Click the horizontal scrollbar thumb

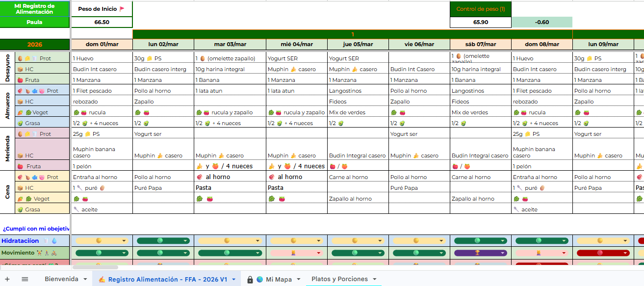95,267
